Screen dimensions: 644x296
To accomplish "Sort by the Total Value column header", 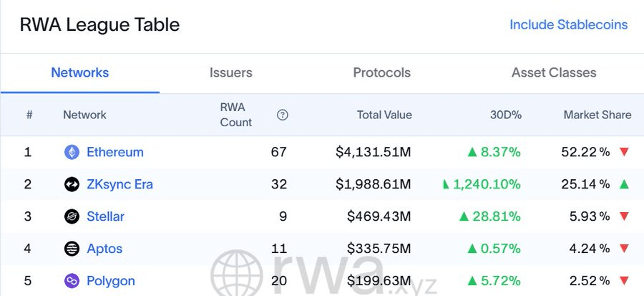I will pos(384,115).
